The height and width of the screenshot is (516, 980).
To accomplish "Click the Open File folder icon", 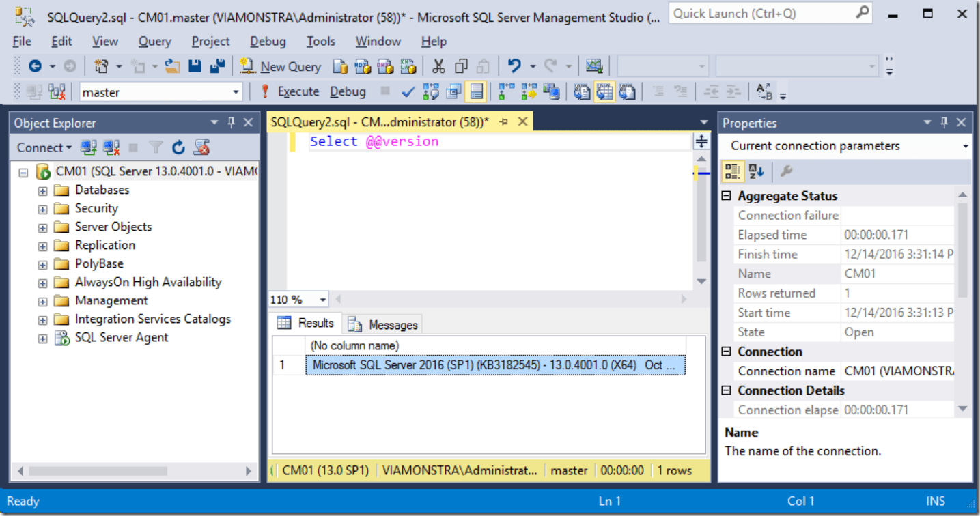I will pos(173,66).
